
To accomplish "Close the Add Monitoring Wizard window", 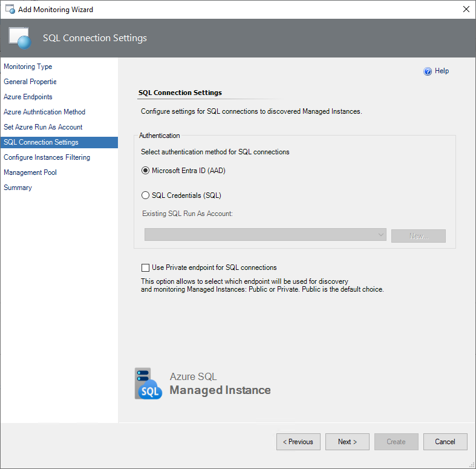I will (x=466, y=10).
